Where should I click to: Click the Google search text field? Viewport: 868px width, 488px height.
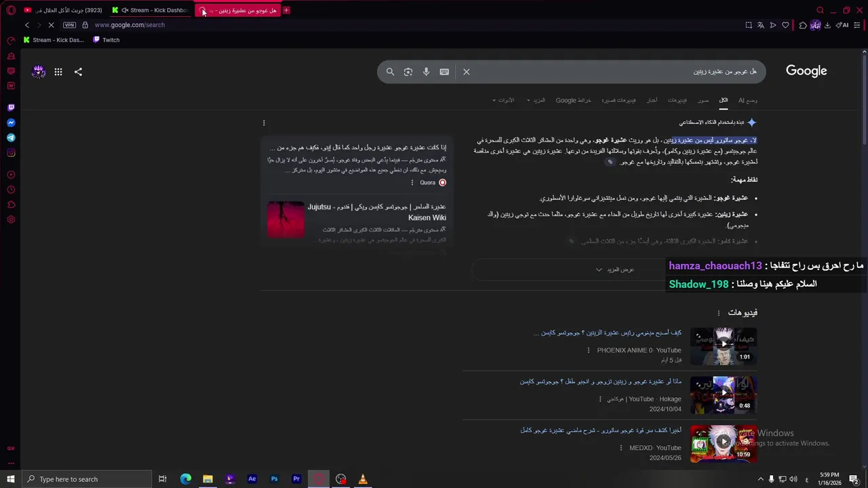click(617, 72)
